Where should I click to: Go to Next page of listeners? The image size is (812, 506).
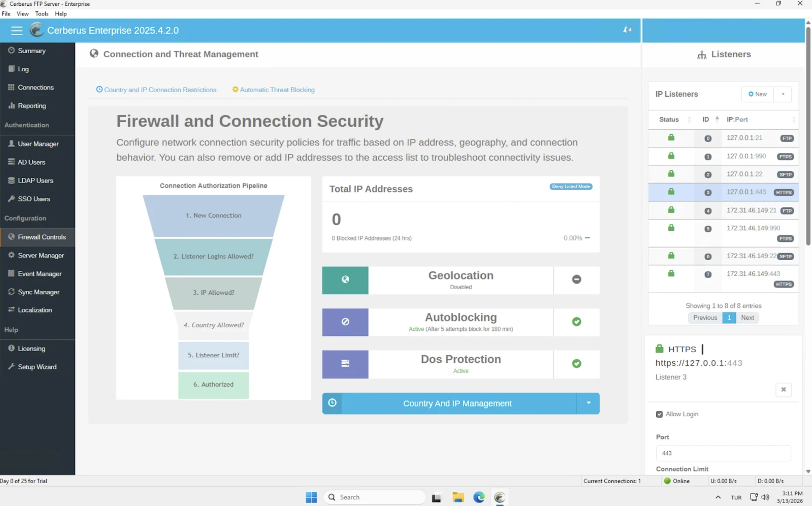[x=747, y=318]
